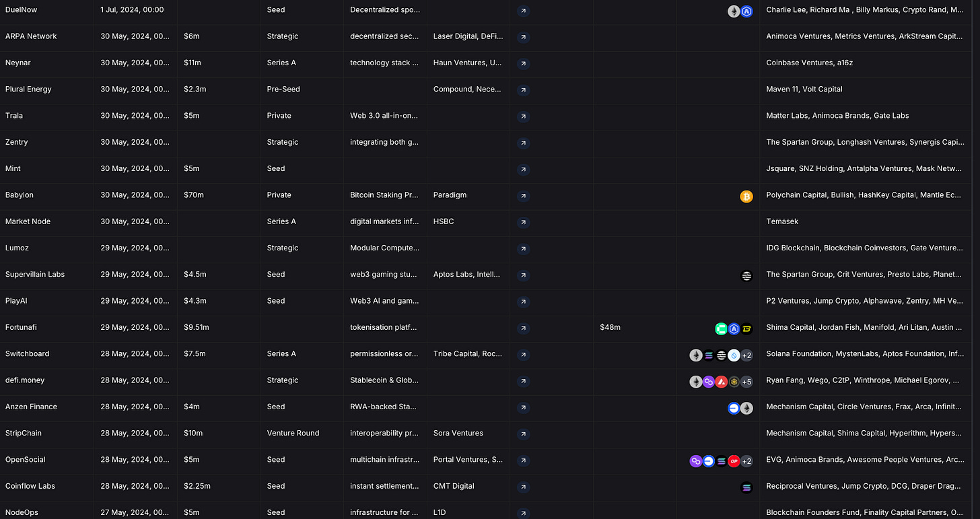This screenshot has height=519, width=980.
Task: Click the Ethereum icon in Anzen Finance row
Action: [746, 408]
